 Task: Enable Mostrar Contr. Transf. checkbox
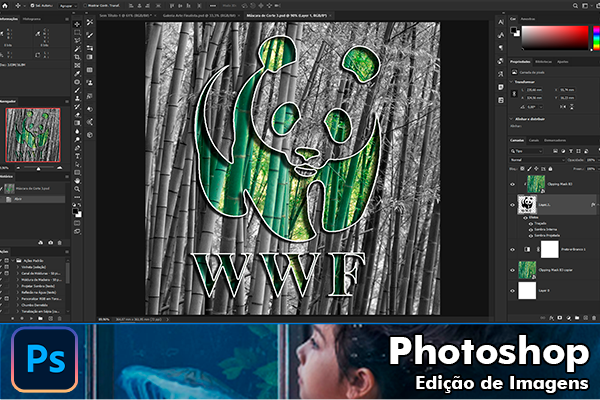85,6
